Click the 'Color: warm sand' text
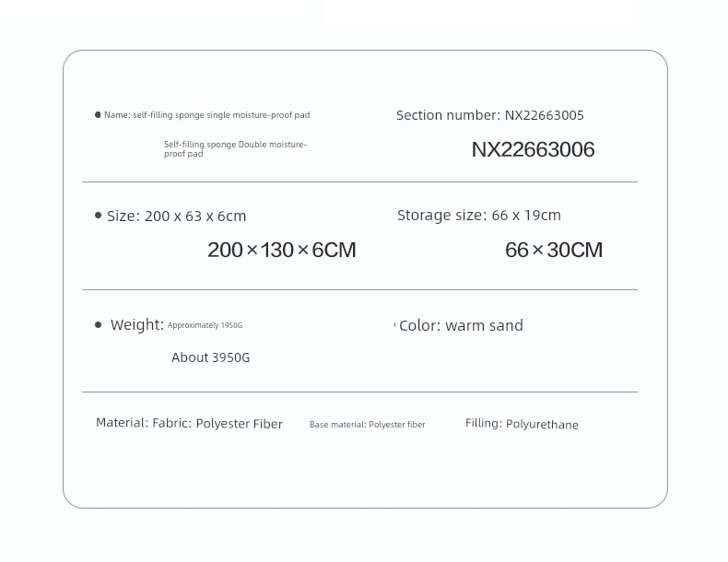 [x=461, y=325]
